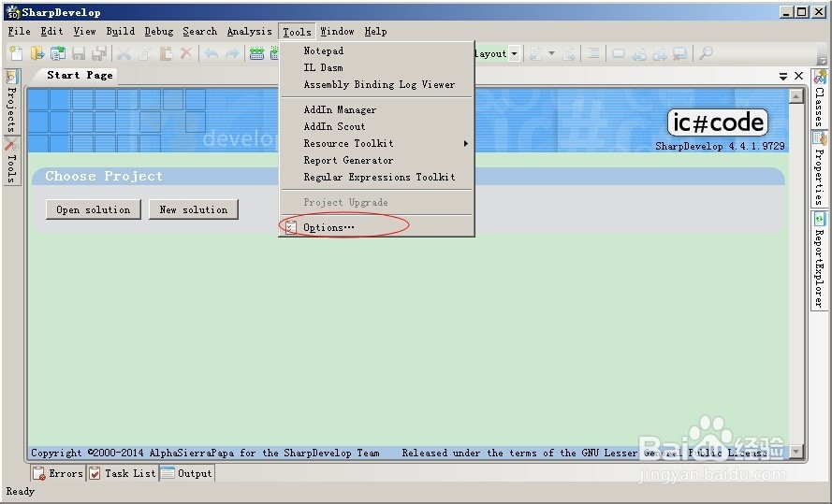
Task: Open the Task List panel tab
Action: click(123, 473)
